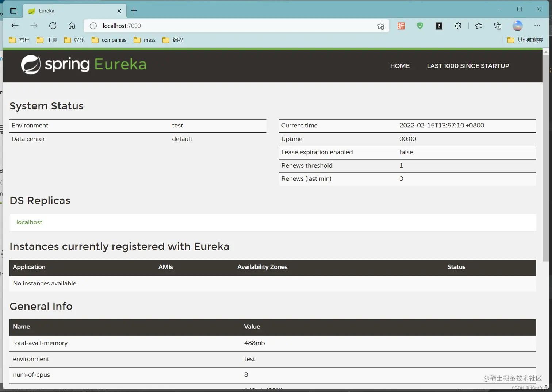Viewport: 552px width, 392px height.
Task: Click the address bar showing localhost:7000
Action: [x=235, y=26]
